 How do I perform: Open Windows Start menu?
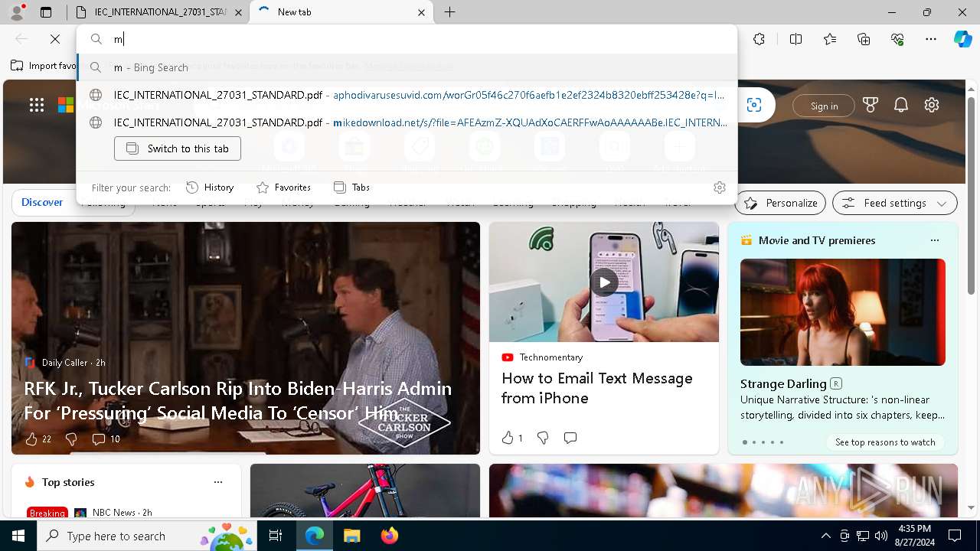(18, 536)
